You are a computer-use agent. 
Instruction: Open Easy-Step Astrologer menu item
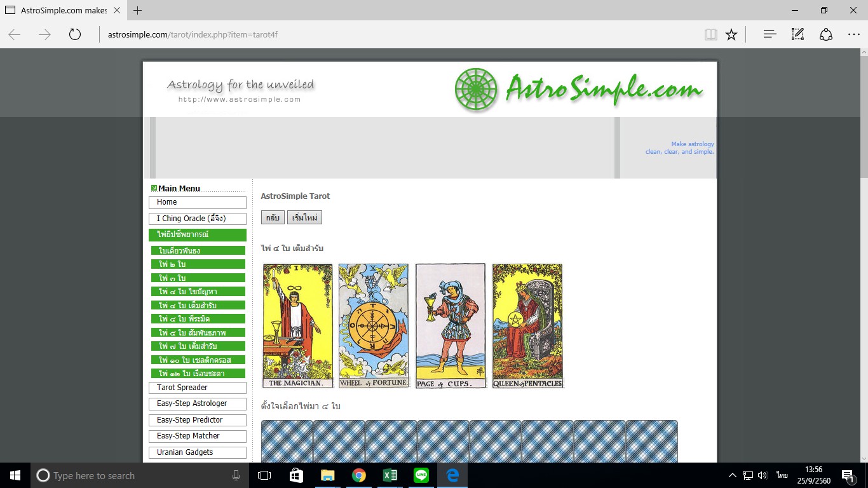tap(198, 403)
